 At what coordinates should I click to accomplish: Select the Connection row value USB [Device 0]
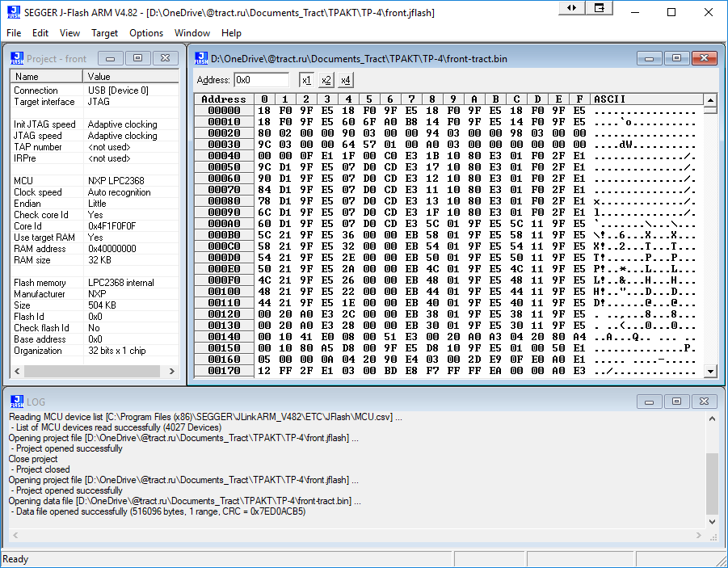pyautogui.click(x=119, y=90)
